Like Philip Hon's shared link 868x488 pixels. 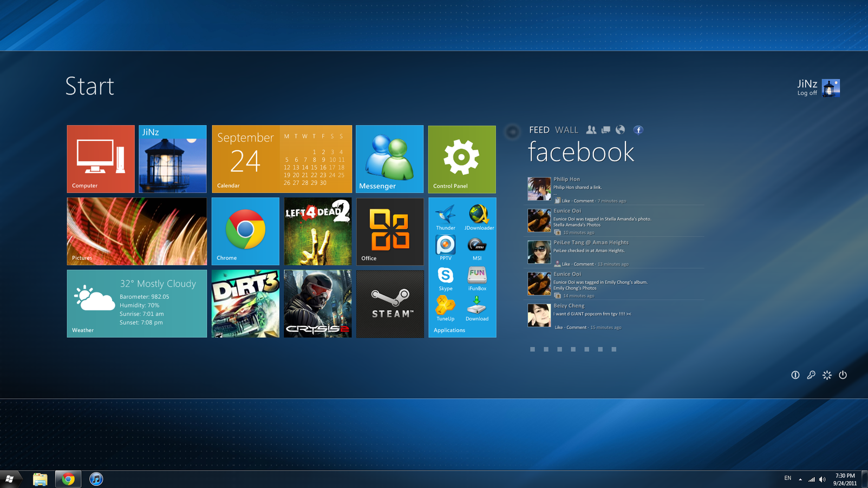(x=565, y=201)
